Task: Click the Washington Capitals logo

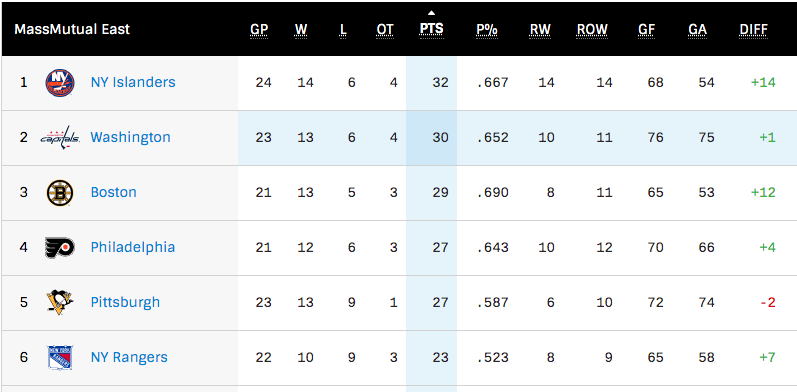Action: point(60,138)
